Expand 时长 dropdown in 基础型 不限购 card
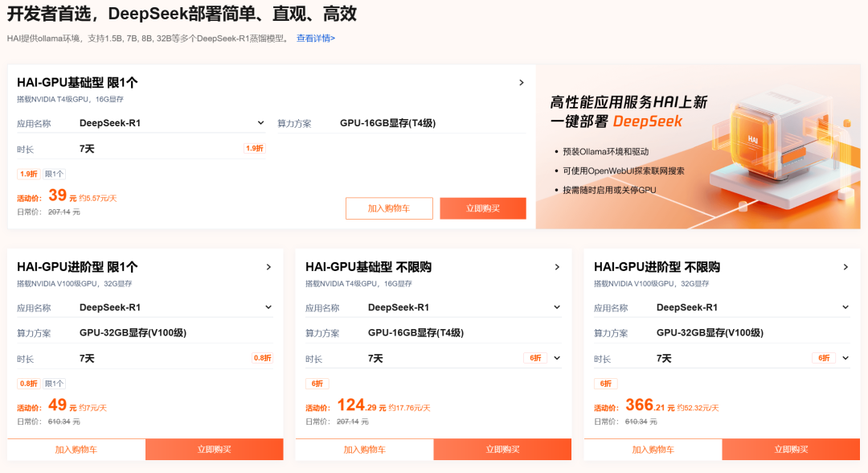The width and height of the screenshot is (868, 473). [x=557, y=358]
